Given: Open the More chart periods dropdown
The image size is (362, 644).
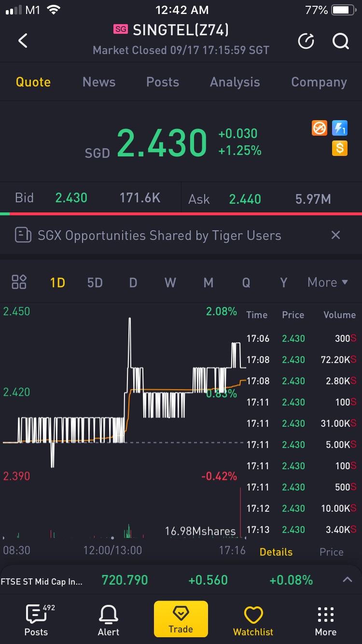Looking at the screenshot, I should [328, 282].
